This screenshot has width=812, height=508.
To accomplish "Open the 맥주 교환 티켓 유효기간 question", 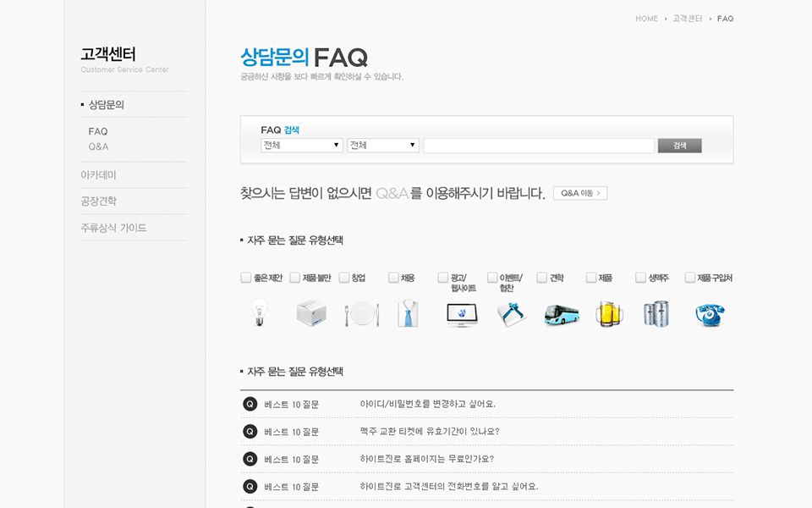I will 429,431.
